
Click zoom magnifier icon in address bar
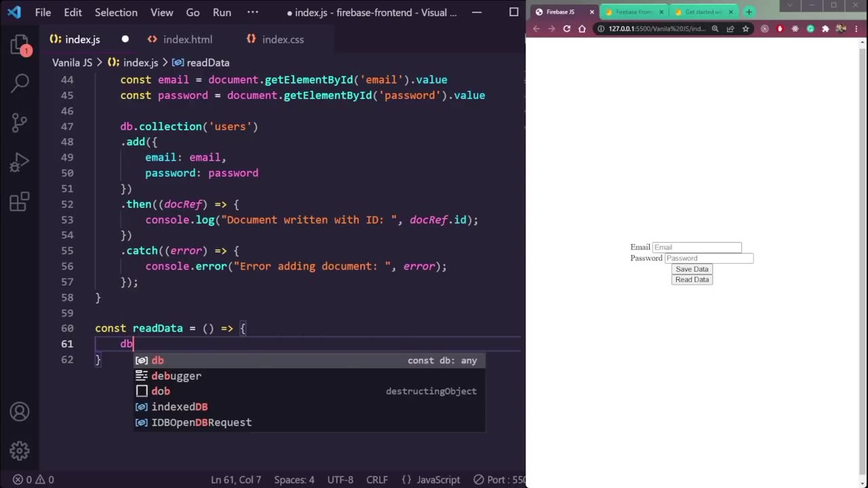715,28
